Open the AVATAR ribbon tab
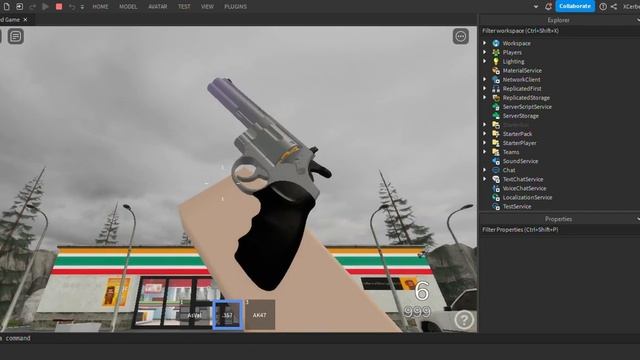Image resolution: width=640 pixels, height=360 pixels. [158, 7]
